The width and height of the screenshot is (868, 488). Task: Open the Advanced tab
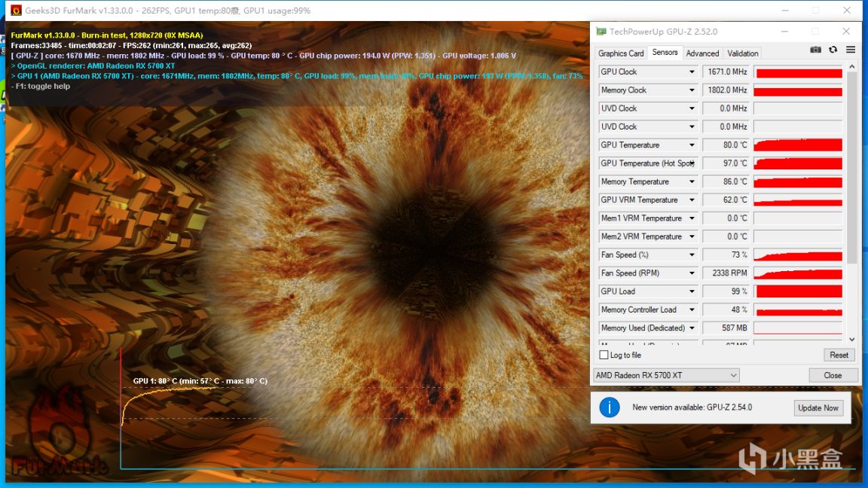pyautogui.click(x=702, y=53)
